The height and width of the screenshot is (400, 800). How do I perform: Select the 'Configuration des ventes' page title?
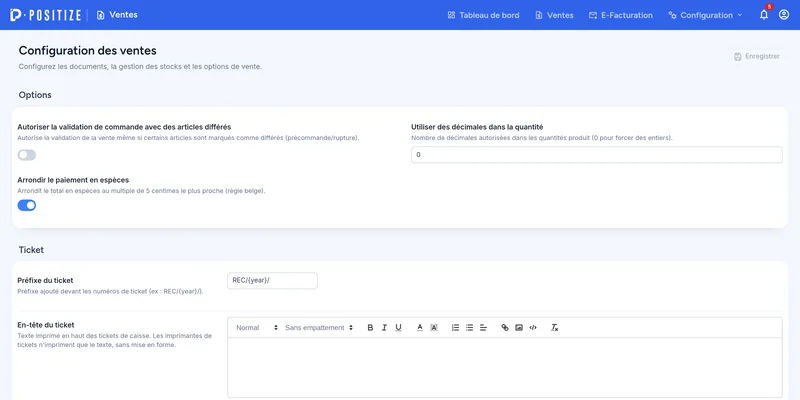(x=88, y=51)
